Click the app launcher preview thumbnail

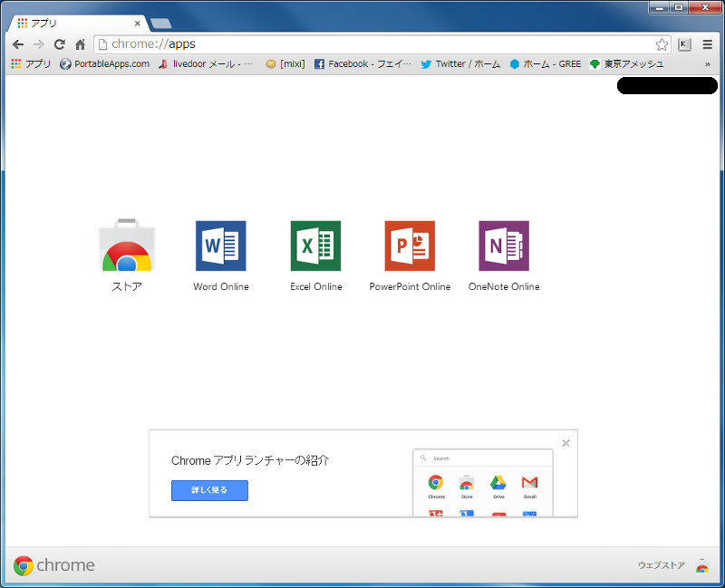point(483,482)
